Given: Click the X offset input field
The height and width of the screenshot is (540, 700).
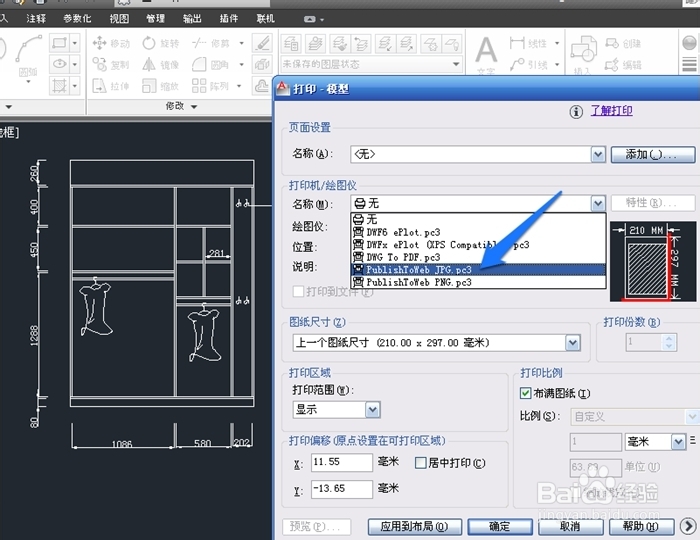Looking at the screenshot, I should click(342, 462).
